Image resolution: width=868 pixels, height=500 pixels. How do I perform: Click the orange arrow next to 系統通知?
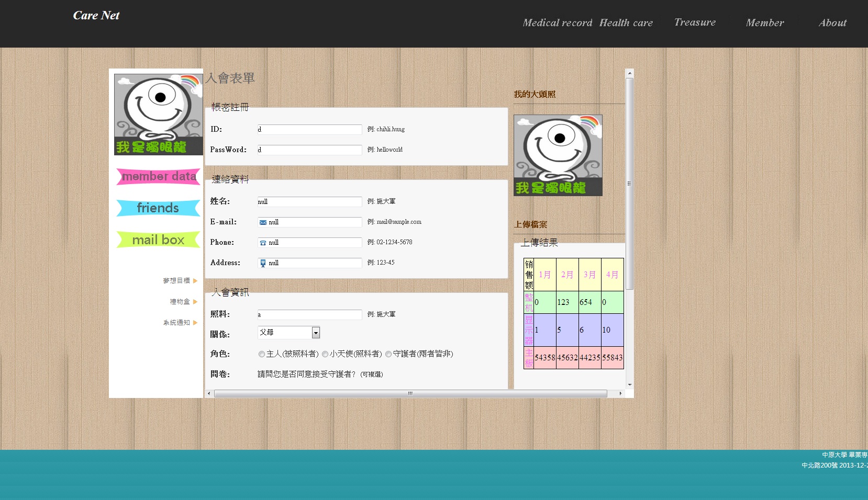(195, 323)
